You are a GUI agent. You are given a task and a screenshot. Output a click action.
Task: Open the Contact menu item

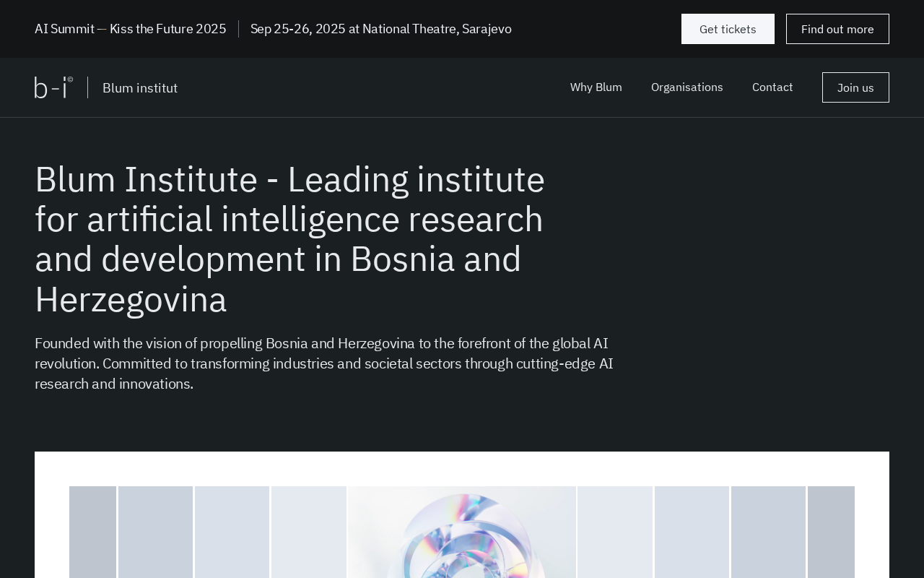(x=772, y=87)
